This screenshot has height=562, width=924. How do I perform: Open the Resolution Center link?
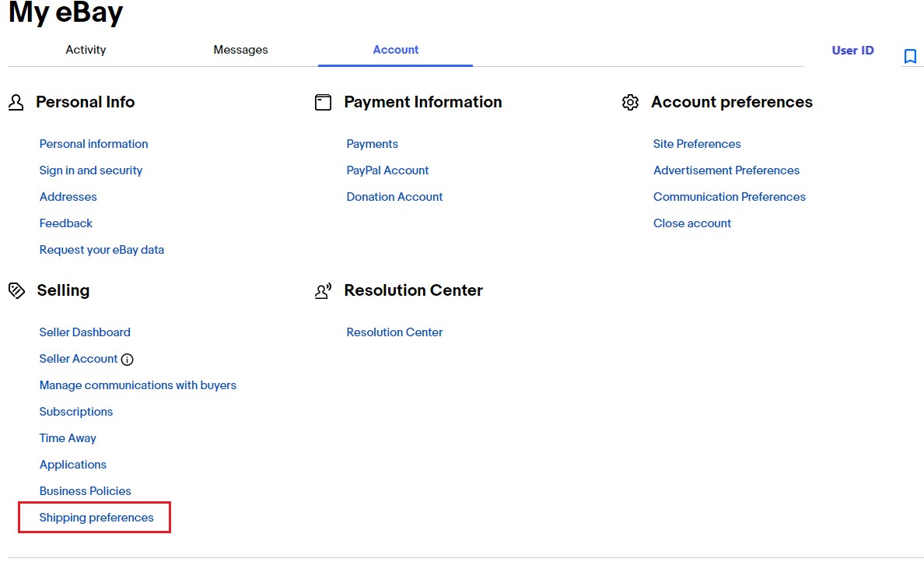394,332
